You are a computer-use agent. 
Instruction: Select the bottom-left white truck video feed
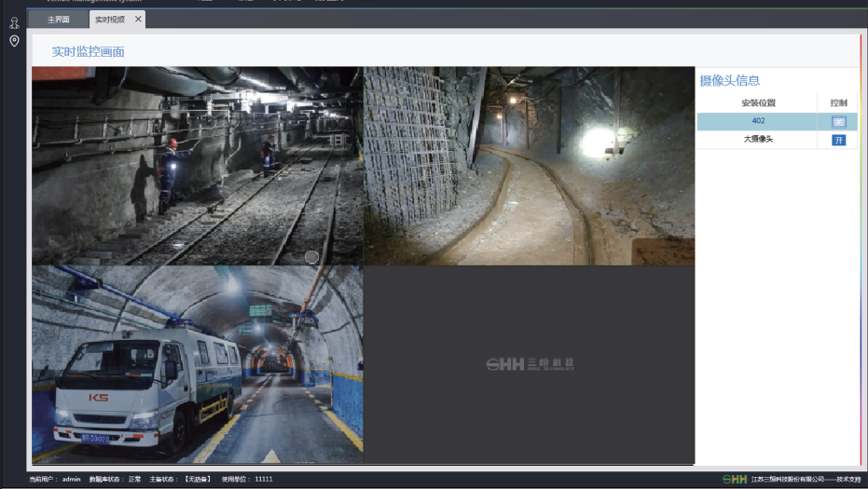click(x=197, y=364)
